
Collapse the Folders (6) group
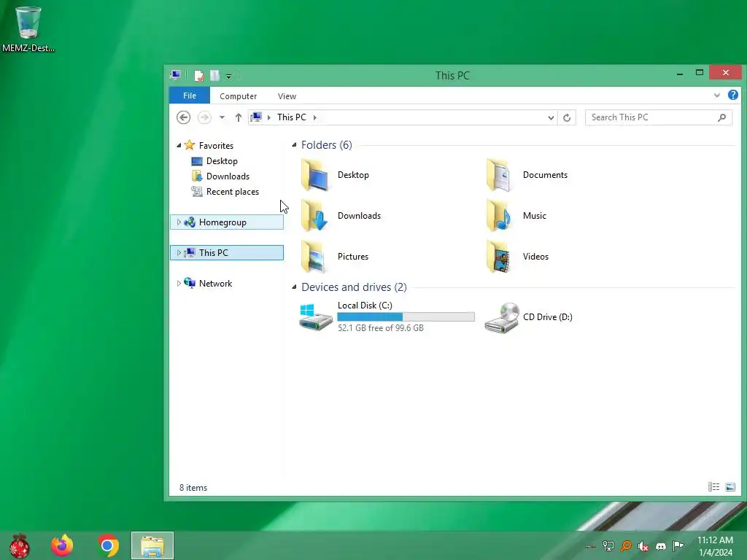(x=294, y=145)
